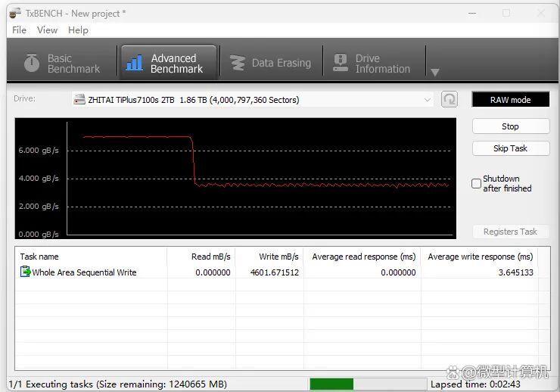Enable Shutdown after finished checkbox
Image resolution: width=560 pixels, height=392 pixels.
(476, 183)
